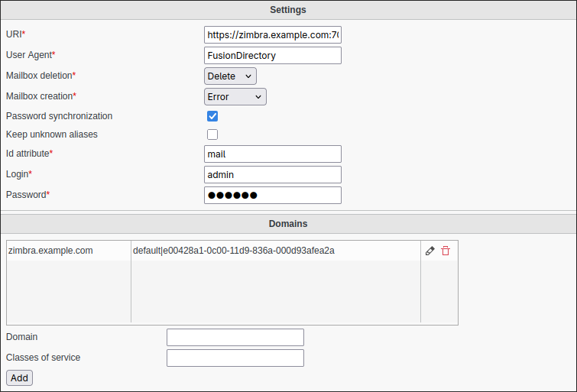Viewport: 577px width, 392px height.
Task: Focus the Domain input field
Action: pyautogui.click(x=235, y=338)
